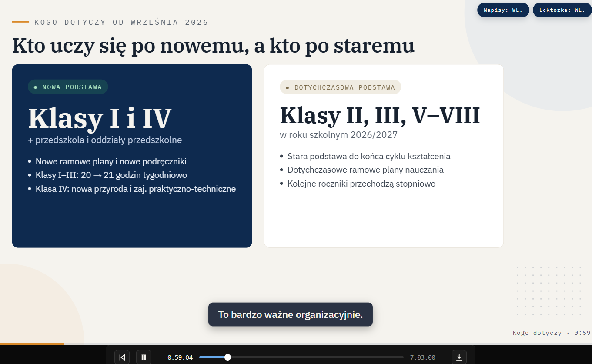Viewport: 592px width, 364px height.
Task: Click the heading Klasy II, III, V–VIII
Action: 380,115
